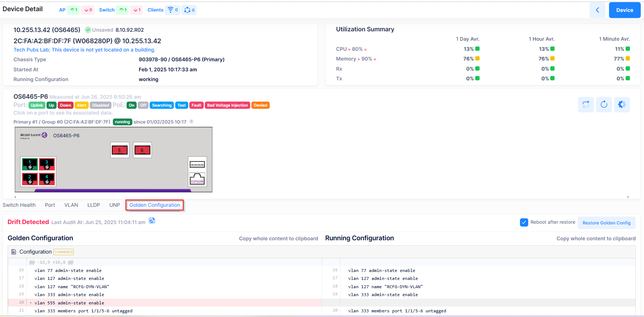
Task: Click the console port icon
Action: tap(197, 179)
